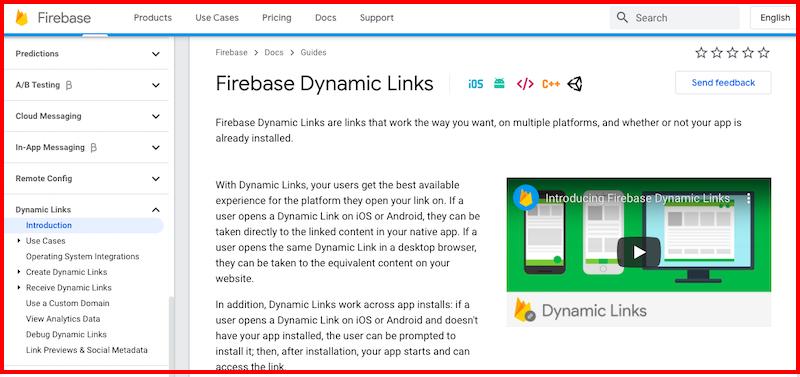The height and width of the screenshot is (377, 800).
Task: Expand the Use Cases tree arrow
Action: pyautogui.click(x=19, y=240)
